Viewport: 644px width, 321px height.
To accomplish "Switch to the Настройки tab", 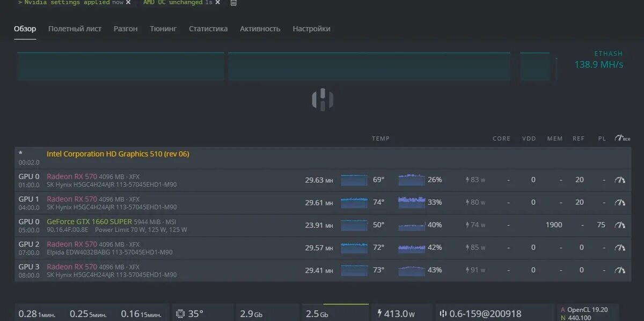I will point(311,28).
